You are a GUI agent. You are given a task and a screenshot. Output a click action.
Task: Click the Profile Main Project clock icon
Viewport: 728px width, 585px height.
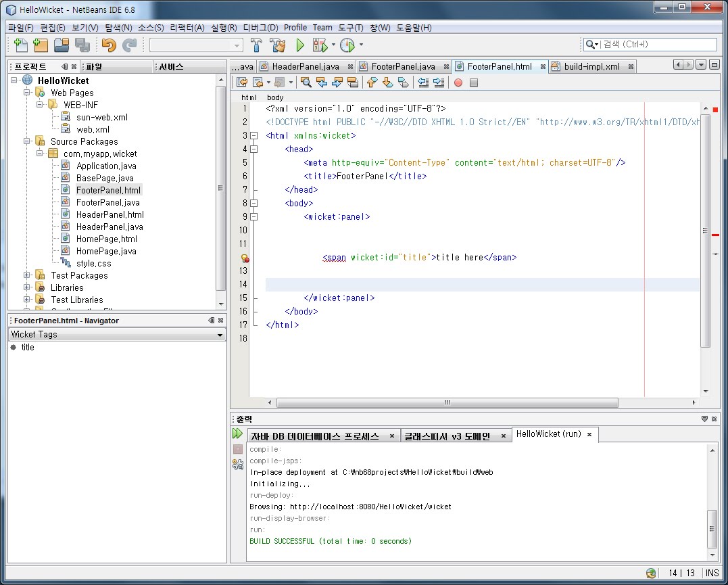[347, 45]
